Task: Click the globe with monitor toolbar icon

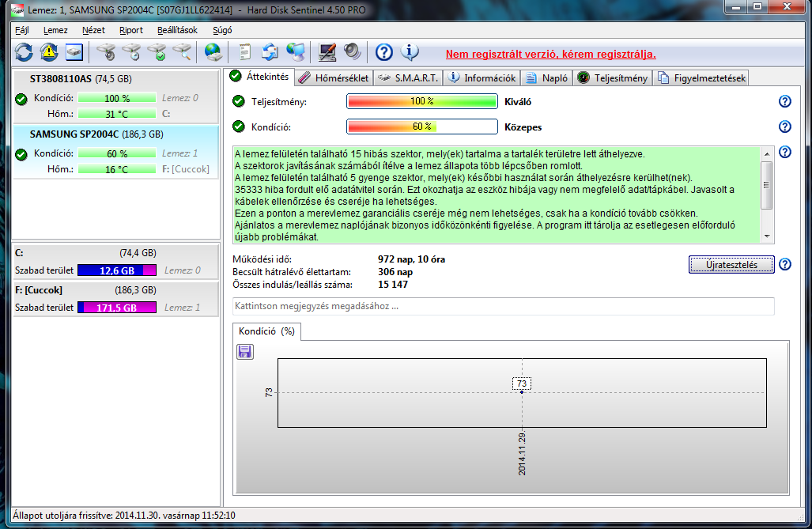Action: [296, 52]
